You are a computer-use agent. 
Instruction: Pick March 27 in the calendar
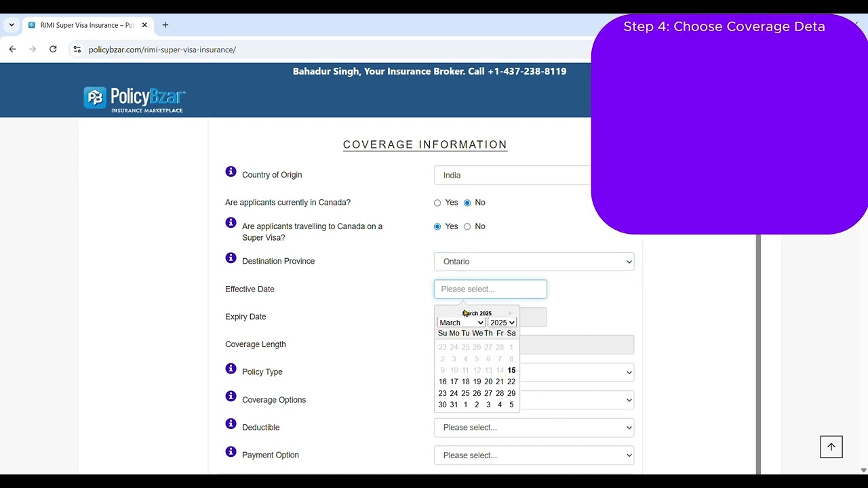point(488,393)
